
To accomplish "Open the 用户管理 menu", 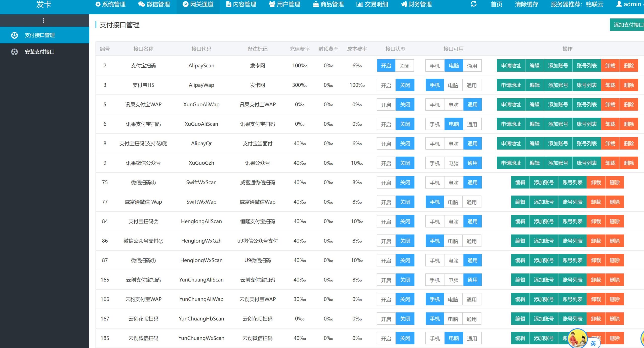I will pyautogui.click(x=285, y=4).
